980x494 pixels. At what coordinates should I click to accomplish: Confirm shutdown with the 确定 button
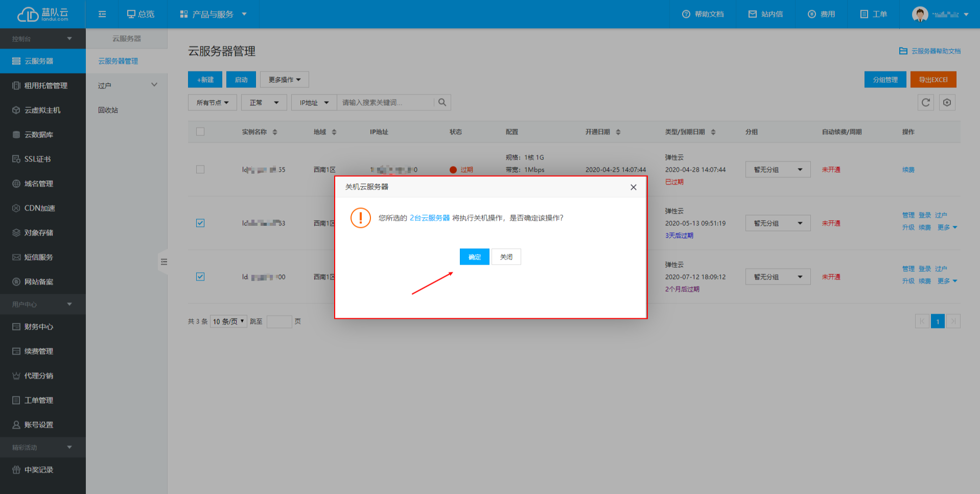click(x=474, y=257)
